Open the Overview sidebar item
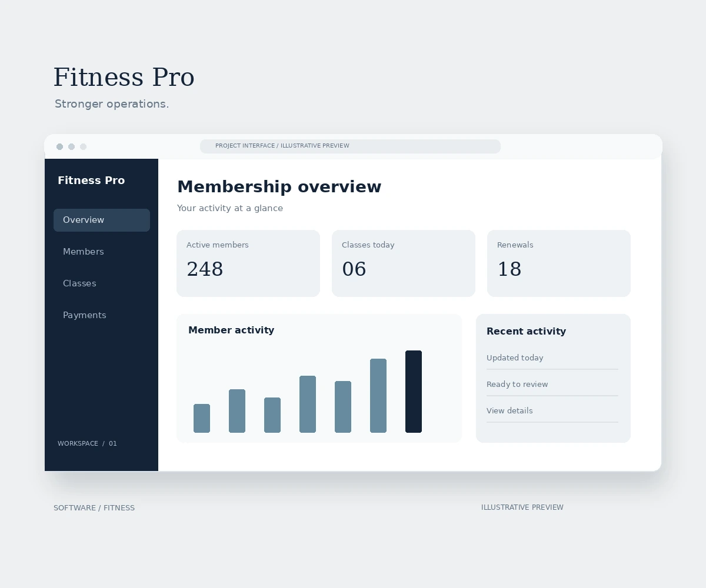 coord(102,220)
